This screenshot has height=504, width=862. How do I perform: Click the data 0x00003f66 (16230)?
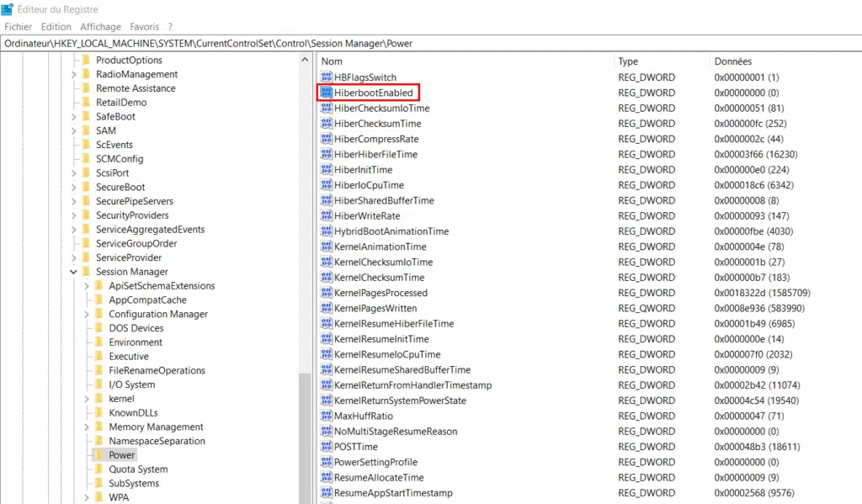(x=756, y=155)
